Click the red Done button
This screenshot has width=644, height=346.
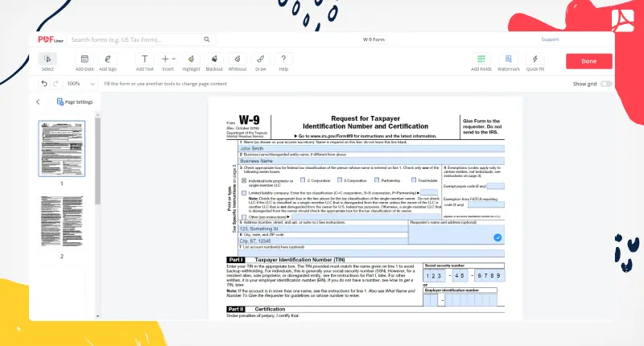click(589, 61)
